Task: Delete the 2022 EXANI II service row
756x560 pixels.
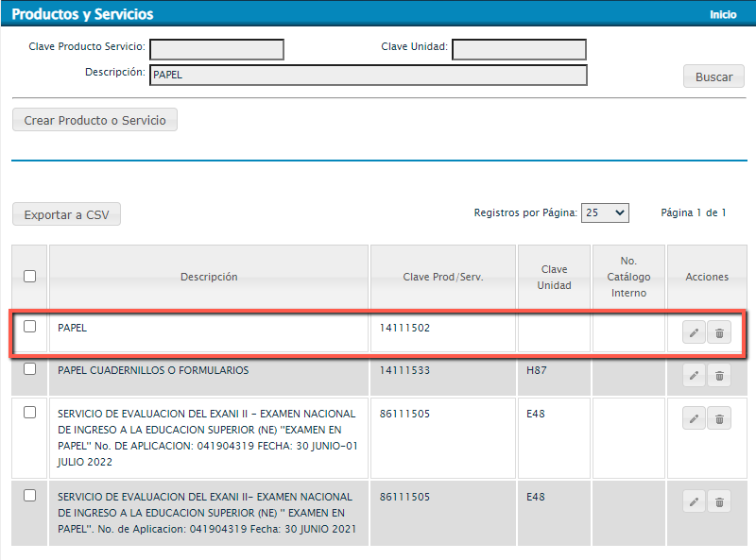Action: tap(719, 419)
